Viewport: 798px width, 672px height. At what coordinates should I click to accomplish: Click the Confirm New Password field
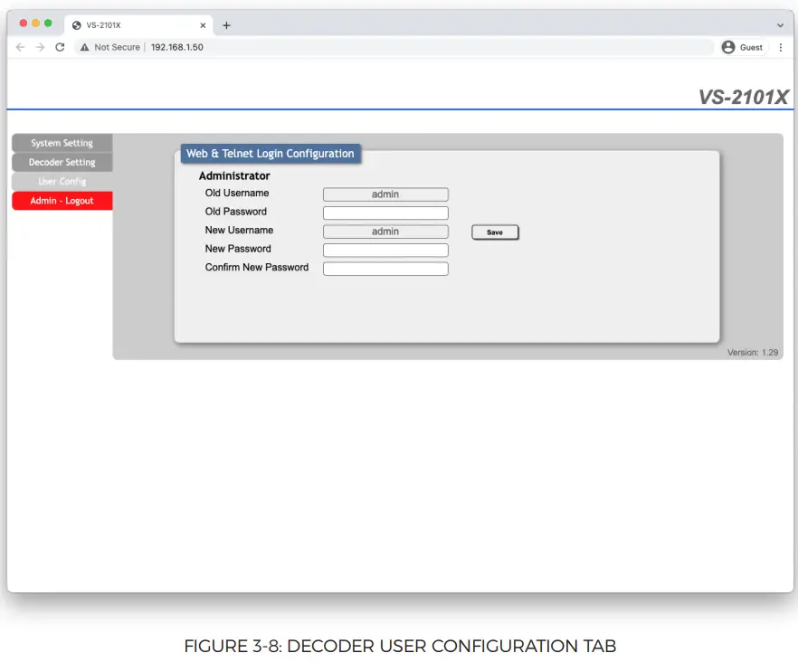pos(385,268)
